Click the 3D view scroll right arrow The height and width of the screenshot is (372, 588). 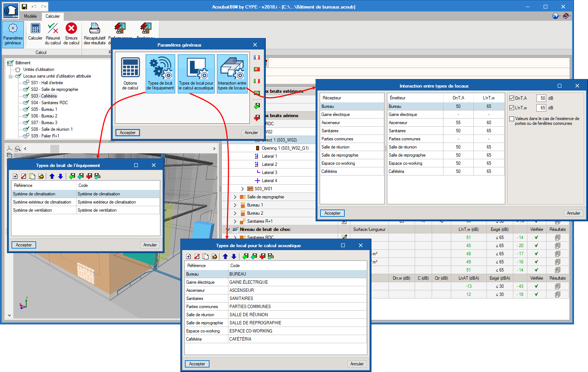pyautogui.click(x=214, y=149)
